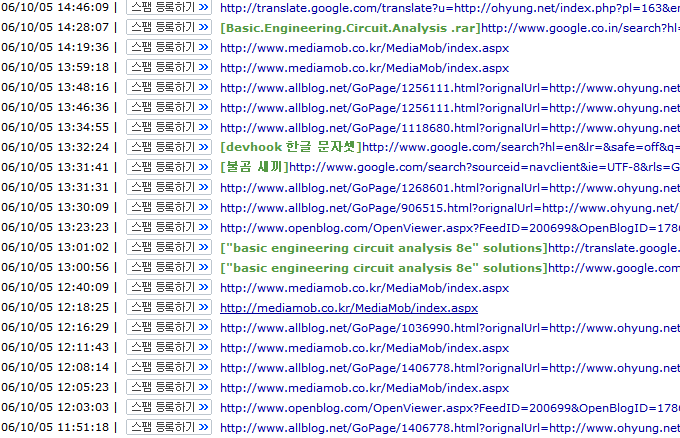This screenshot has height=438, width=680.
Task: Click 스팸 등록하기 for 13:31:31 entry
Action: (169, 187)
